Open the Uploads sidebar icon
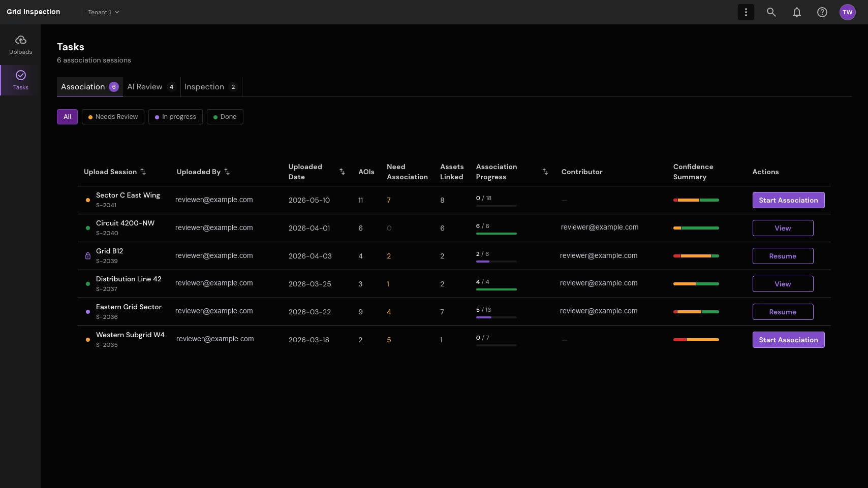 coord(20,45)
